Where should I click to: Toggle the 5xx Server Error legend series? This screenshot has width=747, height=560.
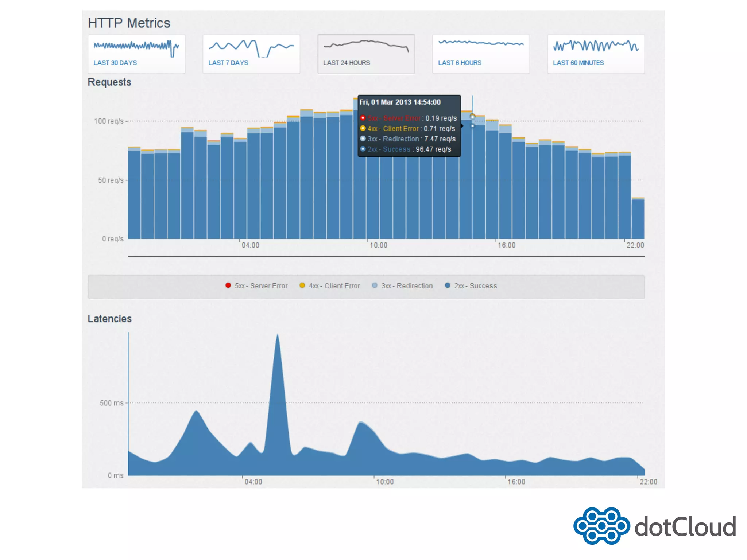pos(261,286)
